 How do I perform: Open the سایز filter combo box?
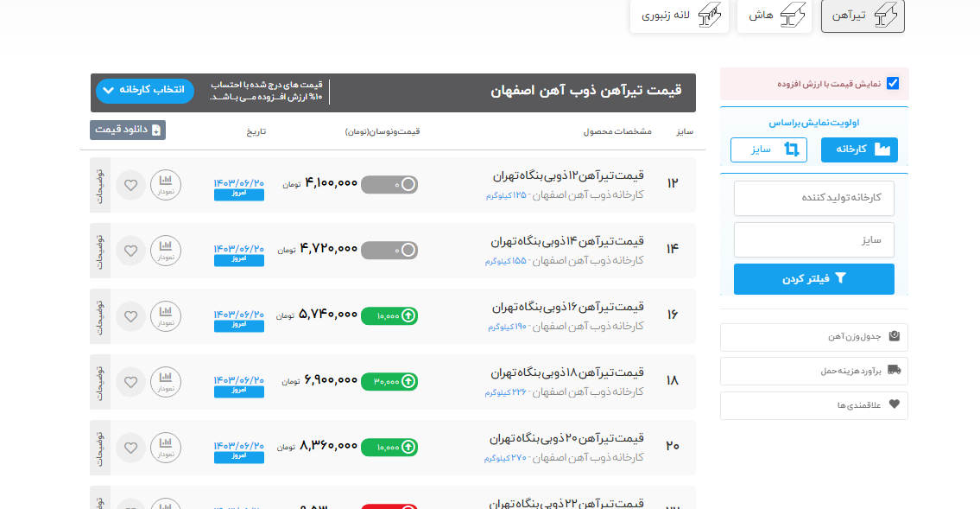click(x=813, y=240)
